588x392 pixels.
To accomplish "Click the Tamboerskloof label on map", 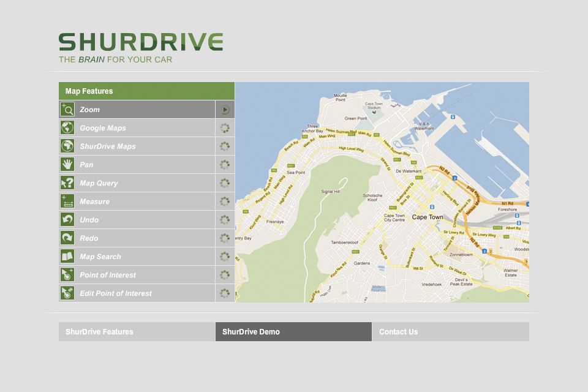I will tap(344, 243).
